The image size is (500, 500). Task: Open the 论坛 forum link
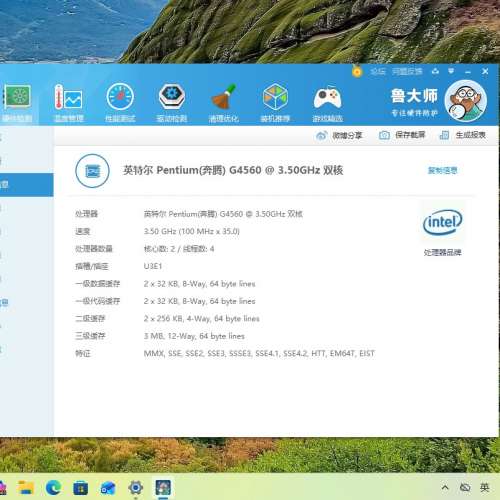378,71
